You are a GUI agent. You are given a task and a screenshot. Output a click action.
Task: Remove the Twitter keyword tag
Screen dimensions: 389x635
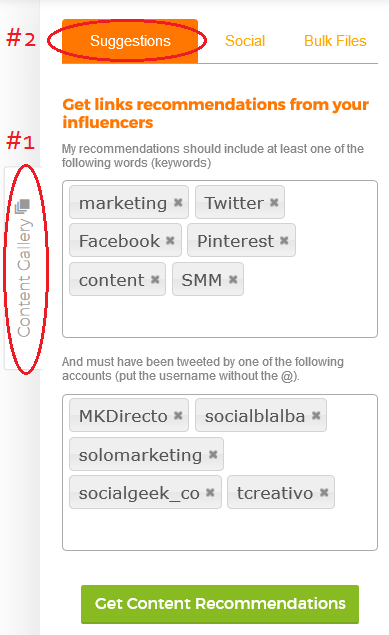coord(274,202)
